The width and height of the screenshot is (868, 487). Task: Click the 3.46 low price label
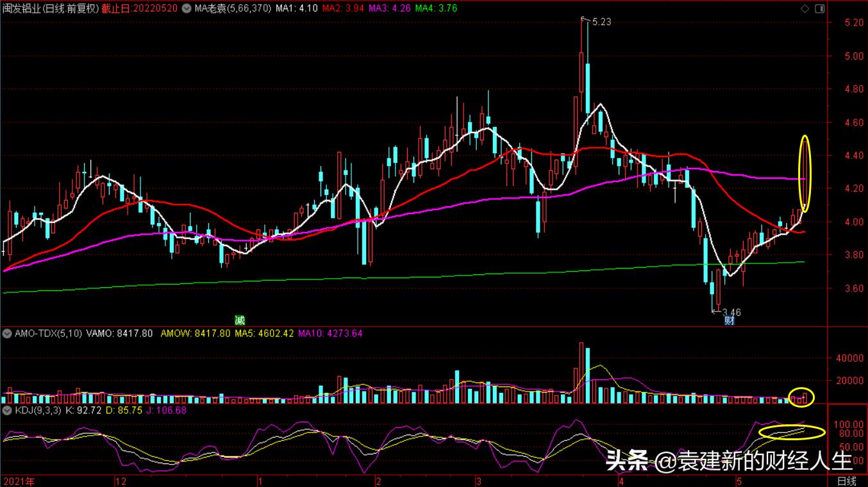click(x=731, y=313)
